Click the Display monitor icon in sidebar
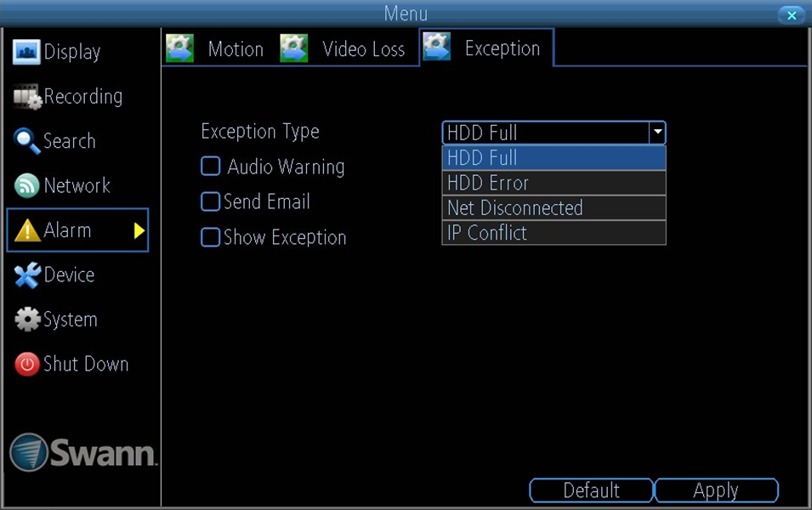The height and width of the screenshot is (510, 812). pyautogui.click(x=27, y=52)
